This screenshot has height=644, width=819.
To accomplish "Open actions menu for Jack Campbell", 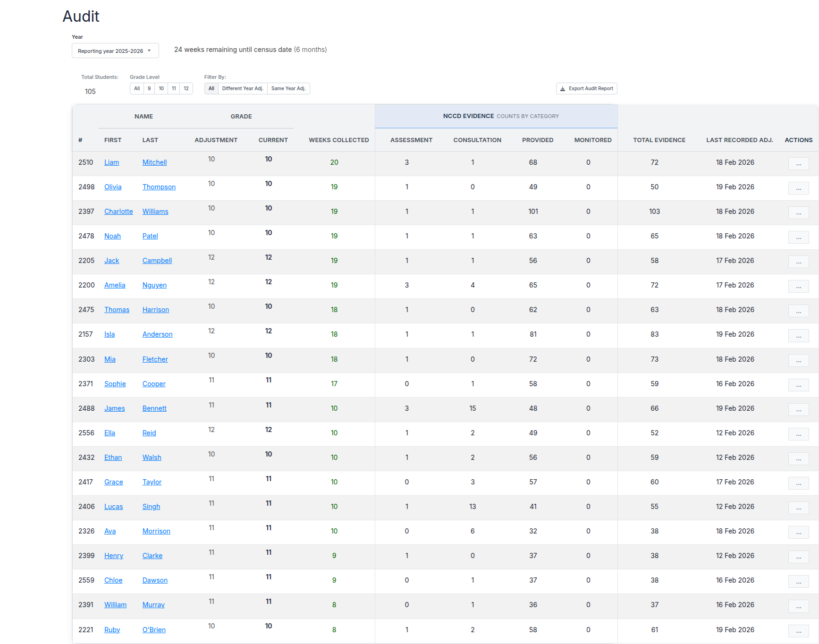I will (x=798, y=262).
